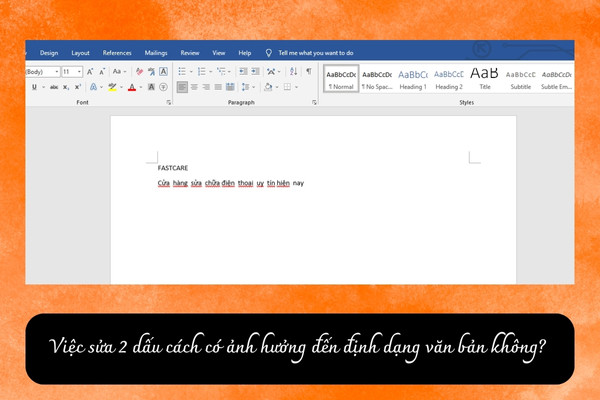600x400 pixels.
Task: Click the Phonetic Guide icon
Action: (x=152, y=72)
